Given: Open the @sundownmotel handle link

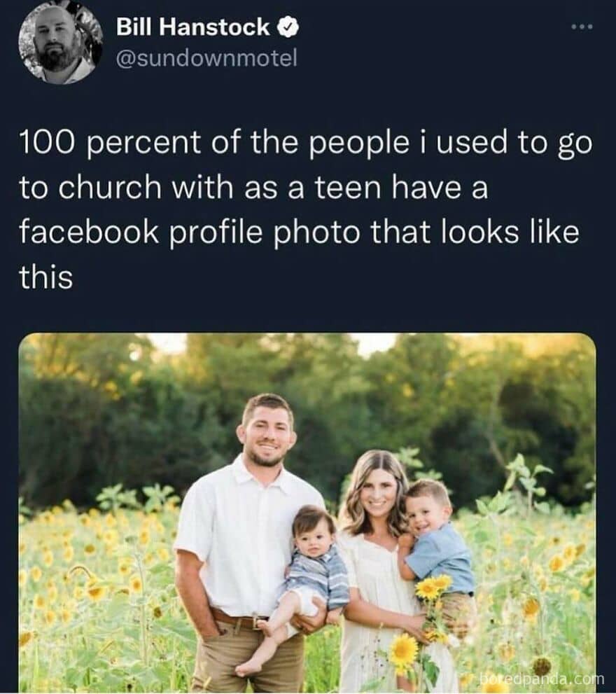Looking at the screenshot, I should 206,58.
